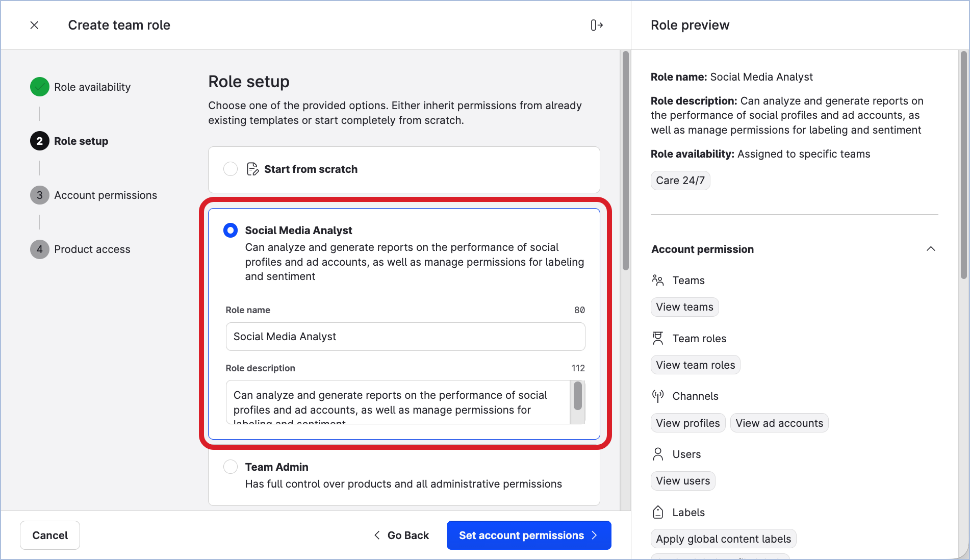This screenshot has width=970, height=560.
Task: Click the Role description textarea scrollbar
Action: click(x=577, y=397)
